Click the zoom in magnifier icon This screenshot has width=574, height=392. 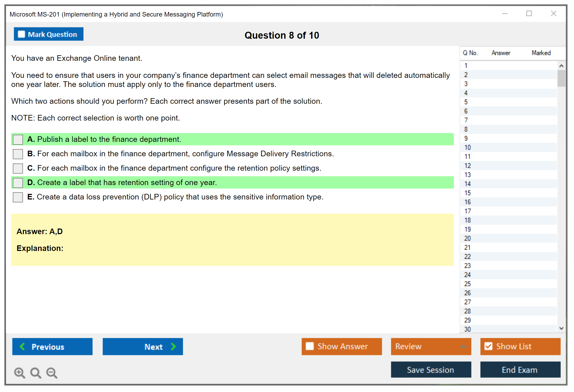point(19,373)
